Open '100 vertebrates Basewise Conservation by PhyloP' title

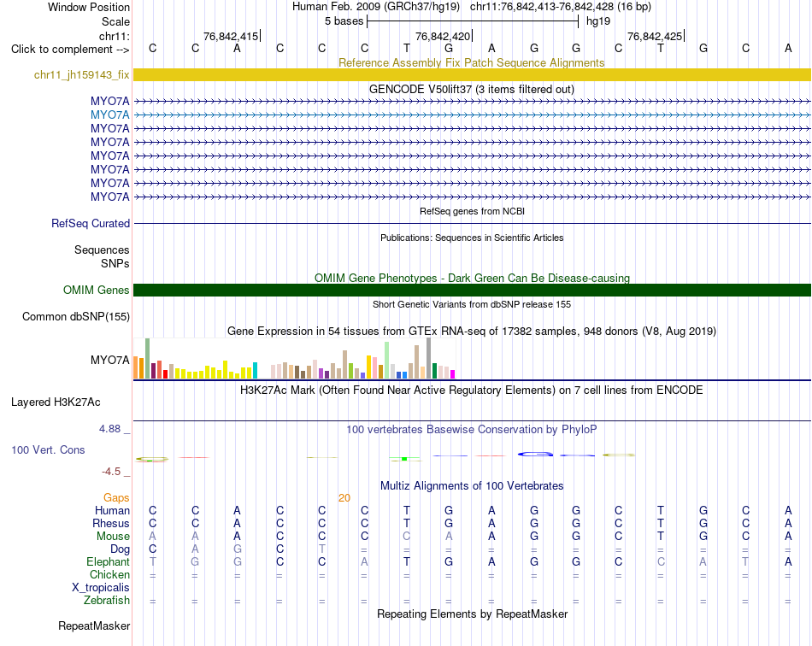click(x=471, y=429)
